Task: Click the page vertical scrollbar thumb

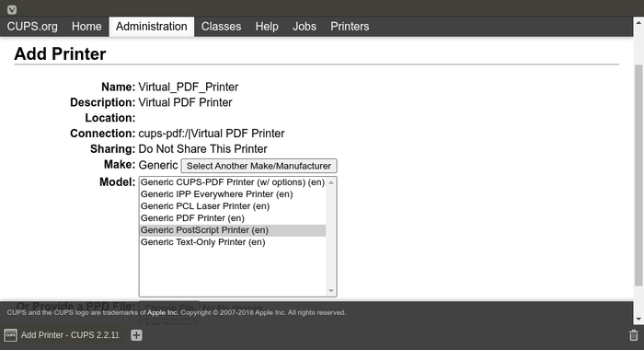Action: (x=638, y=175)
